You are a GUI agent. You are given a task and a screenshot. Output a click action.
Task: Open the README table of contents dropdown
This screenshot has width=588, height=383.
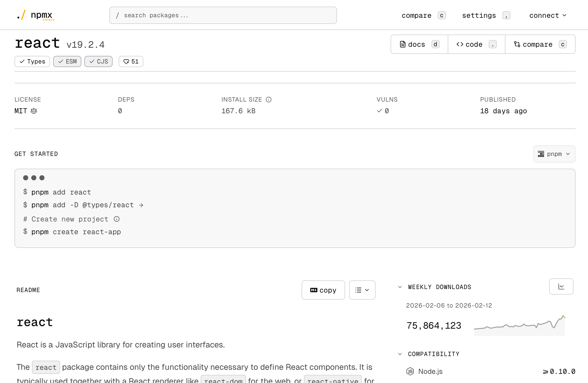pyautogui.click(x=362, y=290)
